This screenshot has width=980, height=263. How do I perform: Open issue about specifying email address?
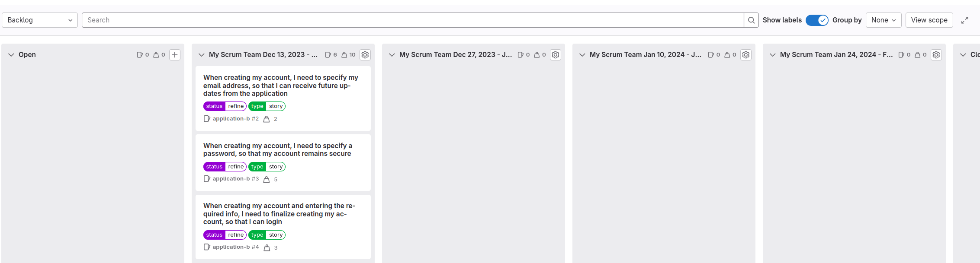pos(280,86)
